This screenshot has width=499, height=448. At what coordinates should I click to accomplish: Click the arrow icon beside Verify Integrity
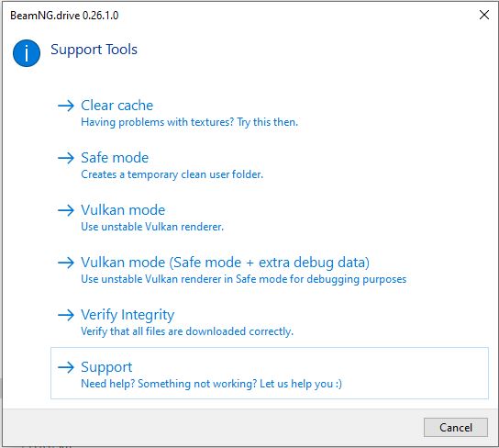[66, 315]
